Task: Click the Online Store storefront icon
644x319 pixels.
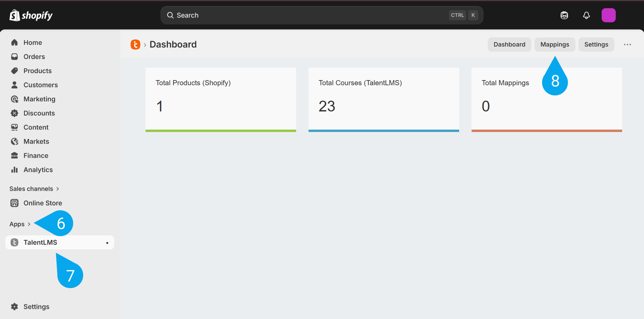Action: pos(14,203)
